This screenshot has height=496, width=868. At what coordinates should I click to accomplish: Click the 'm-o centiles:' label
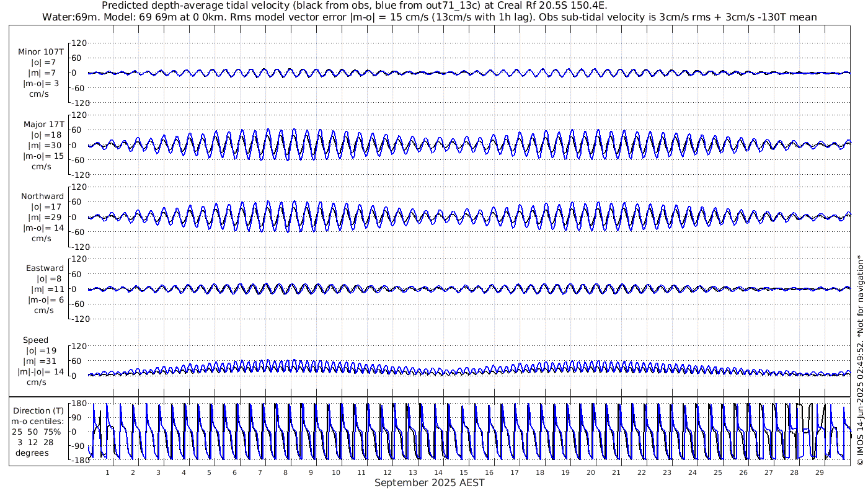[38, 422]
